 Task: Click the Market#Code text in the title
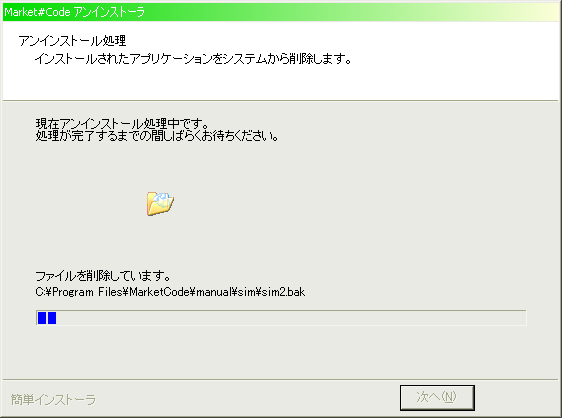[37, 12]
